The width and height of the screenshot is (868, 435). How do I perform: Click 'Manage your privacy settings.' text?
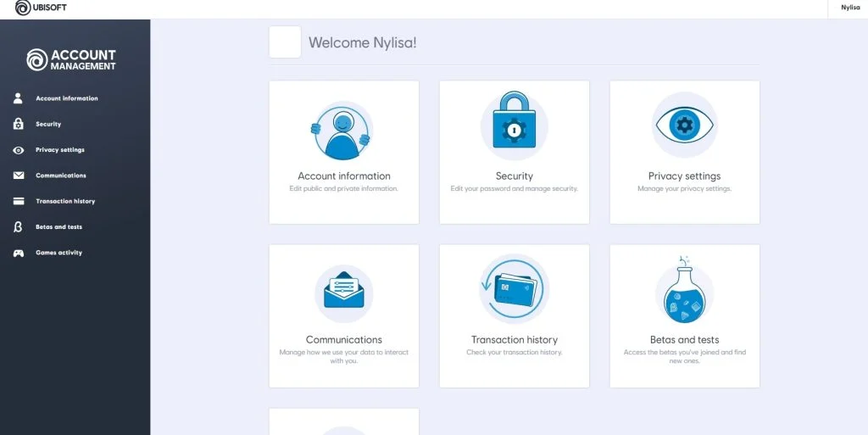point(685,189)
